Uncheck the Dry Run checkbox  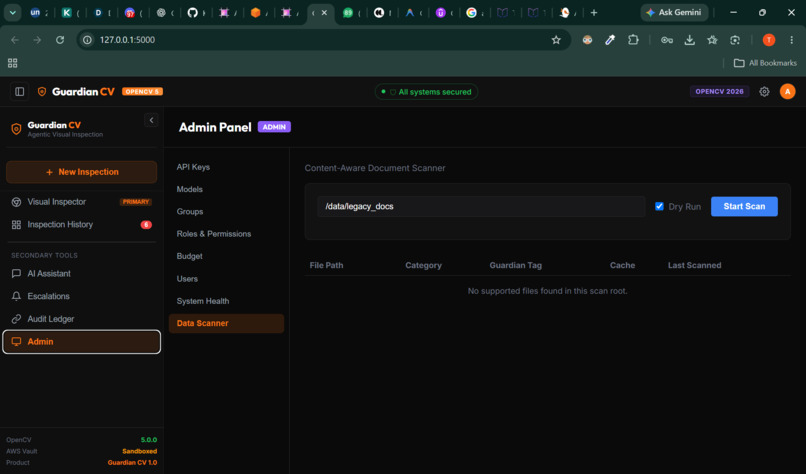[659, 206]
